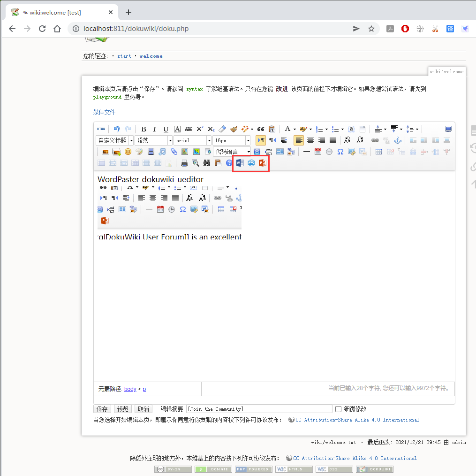This screenshot has width=476, height=476.
Task: Expand the ordered list style arrow
Action: 327,129
